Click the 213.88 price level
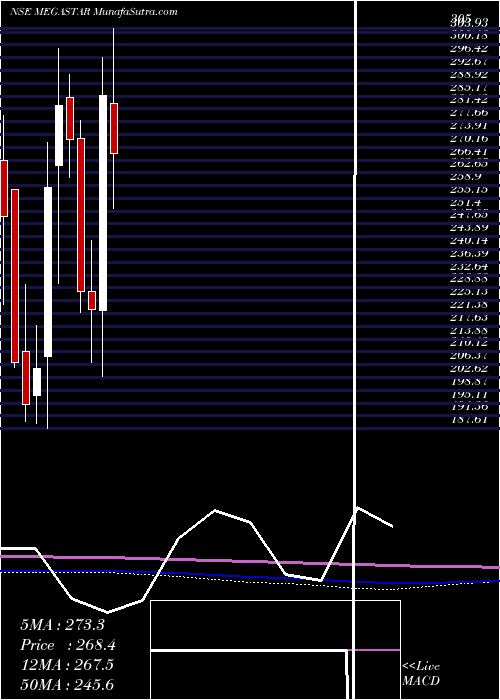The height and width of the screenshot is (700, 500). point(469,330)
